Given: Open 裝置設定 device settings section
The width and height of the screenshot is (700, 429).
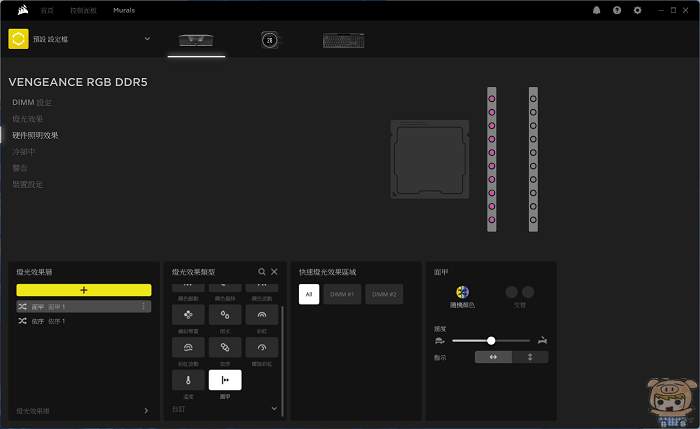Looking at the screenshot, I should [28, 184].
